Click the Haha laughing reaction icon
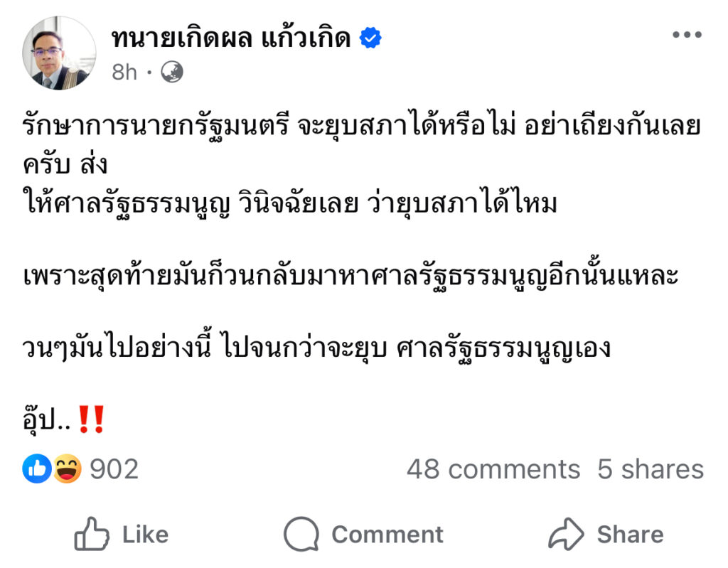Screen dimensions: 728x568 point(68,468)
